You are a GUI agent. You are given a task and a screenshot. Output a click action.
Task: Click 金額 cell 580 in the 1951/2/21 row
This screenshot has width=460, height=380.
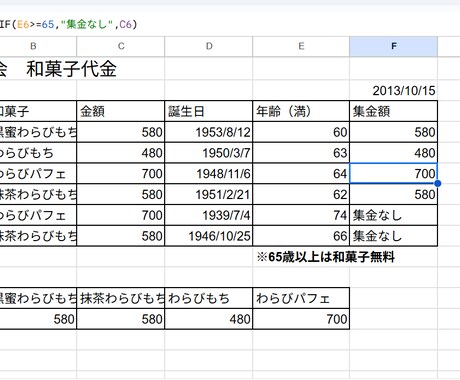(121, 194)
